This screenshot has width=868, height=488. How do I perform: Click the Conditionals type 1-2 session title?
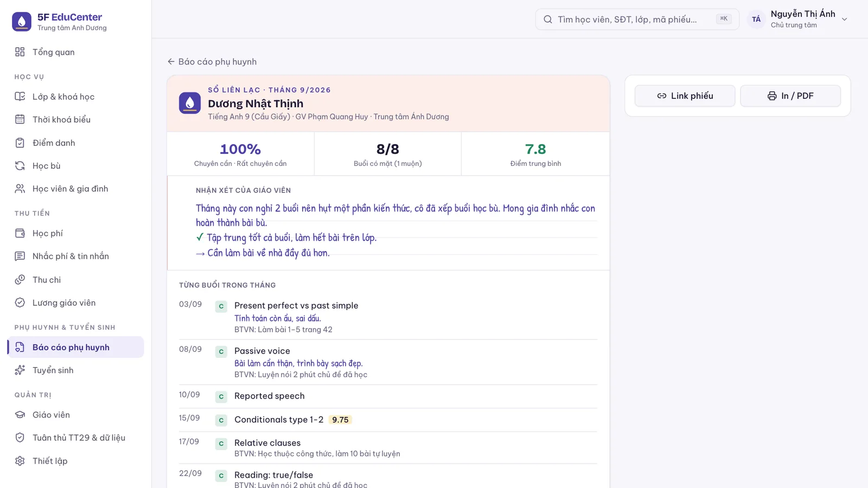click(x=279, y=420)
